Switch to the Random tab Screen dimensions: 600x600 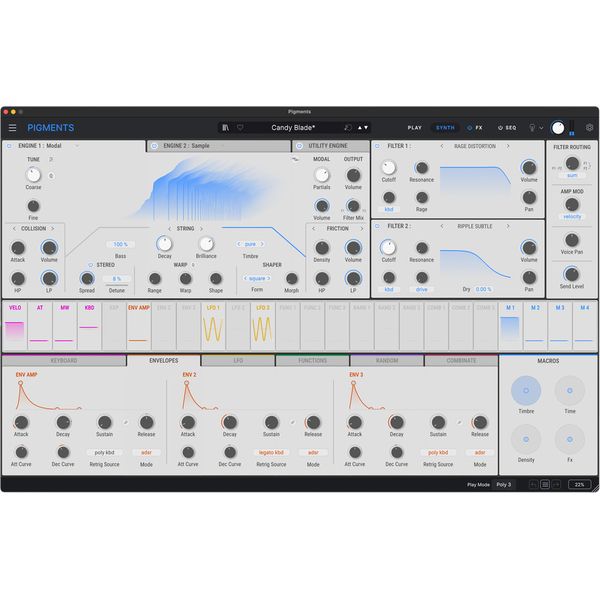pyautogui.click(x=387, y=360)
